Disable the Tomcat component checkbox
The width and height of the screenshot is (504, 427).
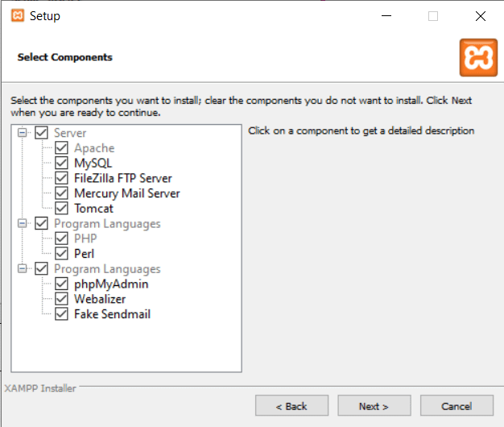[61, 209]
